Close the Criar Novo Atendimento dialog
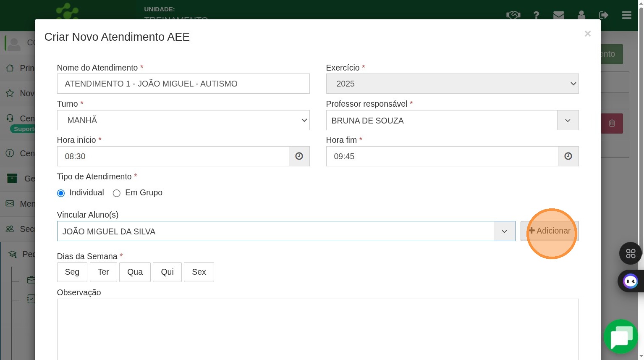This screenshot has height=360, width=644. tap(587, 34)
